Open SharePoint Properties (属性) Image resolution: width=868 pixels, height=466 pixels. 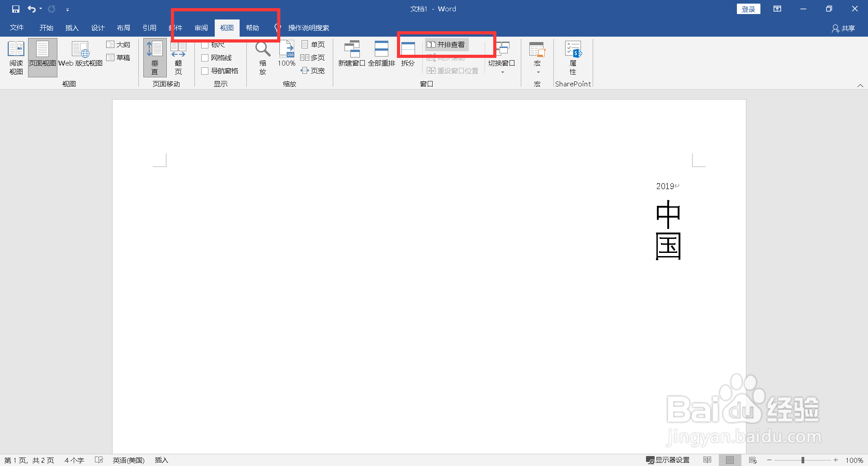click(573, 58)
